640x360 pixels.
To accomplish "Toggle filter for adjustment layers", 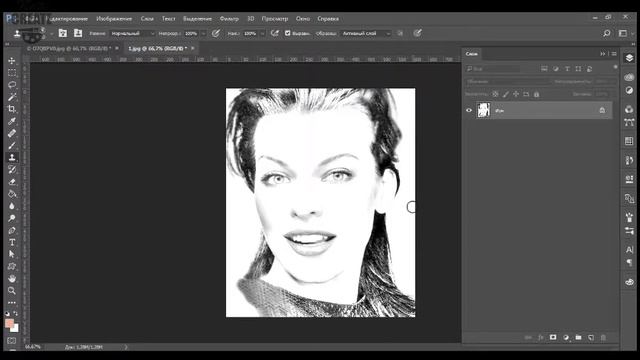I will tap(556, 69).
